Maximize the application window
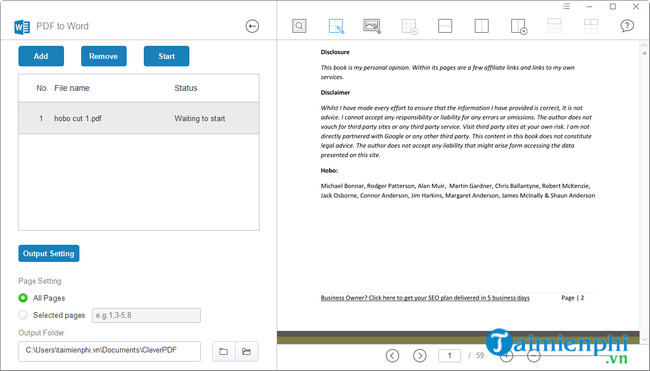The width and height of the screenshot is (650, 371). [x=613, y=6]
